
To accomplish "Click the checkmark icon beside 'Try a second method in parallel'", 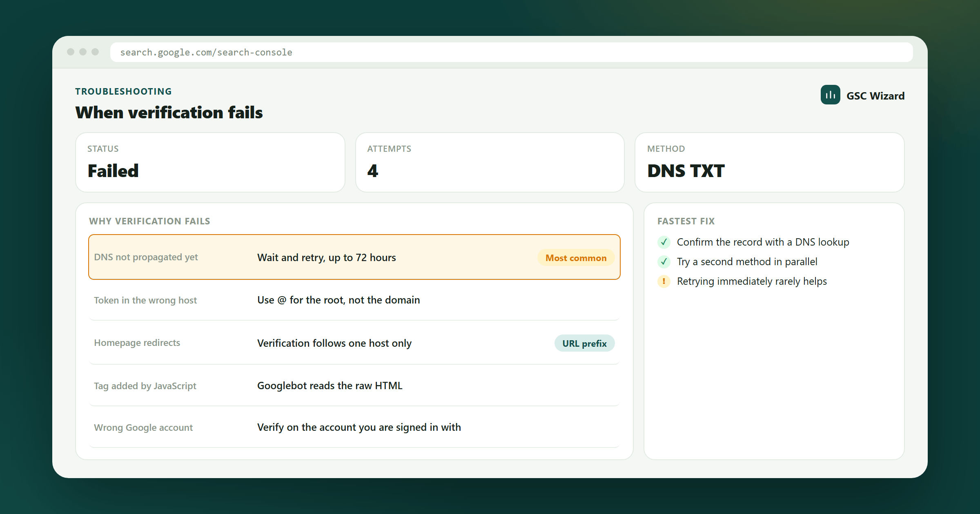I will click(664, 262).
